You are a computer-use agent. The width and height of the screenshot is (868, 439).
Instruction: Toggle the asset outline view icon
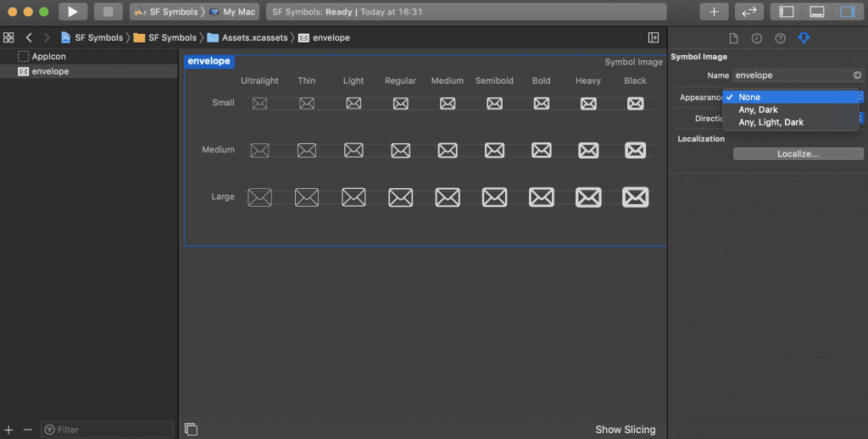point(191,429)
